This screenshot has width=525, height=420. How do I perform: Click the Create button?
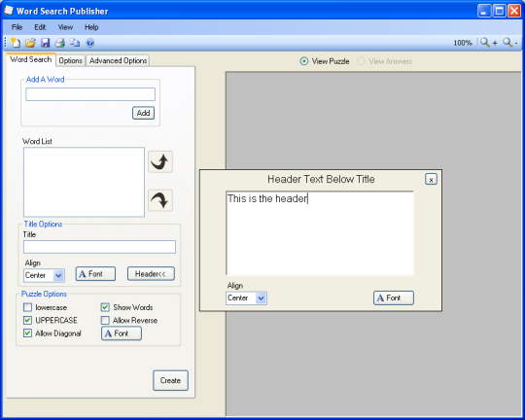click(x=170, y=380)
